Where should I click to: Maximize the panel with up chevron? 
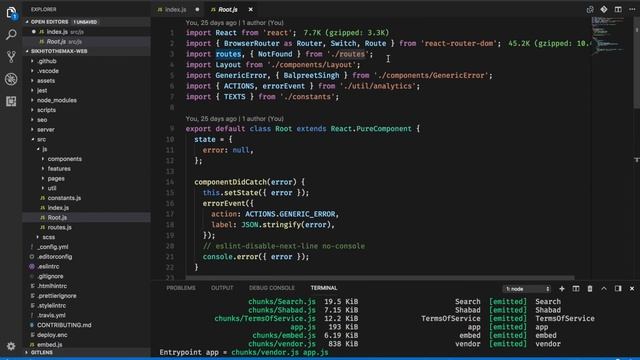coord(604,289)
